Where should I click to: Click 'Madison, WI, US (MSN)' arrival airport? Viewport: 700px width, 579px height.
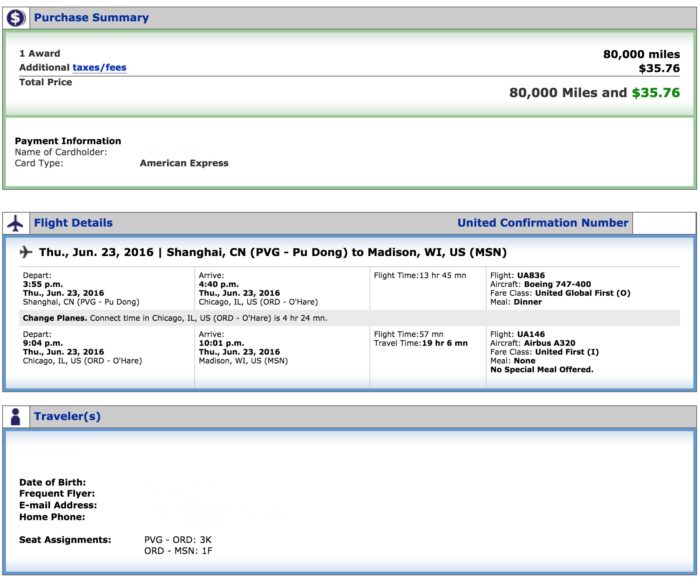pyautogui.click(x=243, y=361)
